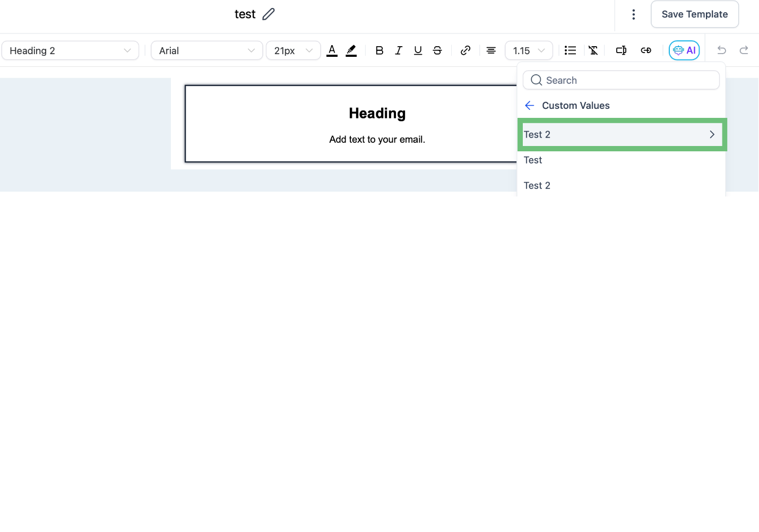Go back using Custom Values arrow

[529, 106]
